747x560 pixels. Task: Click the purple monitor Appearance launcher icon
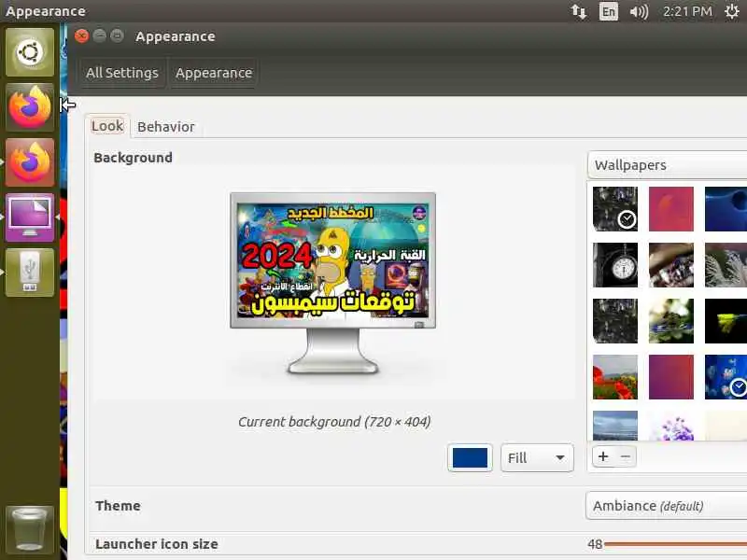[30, 217]
